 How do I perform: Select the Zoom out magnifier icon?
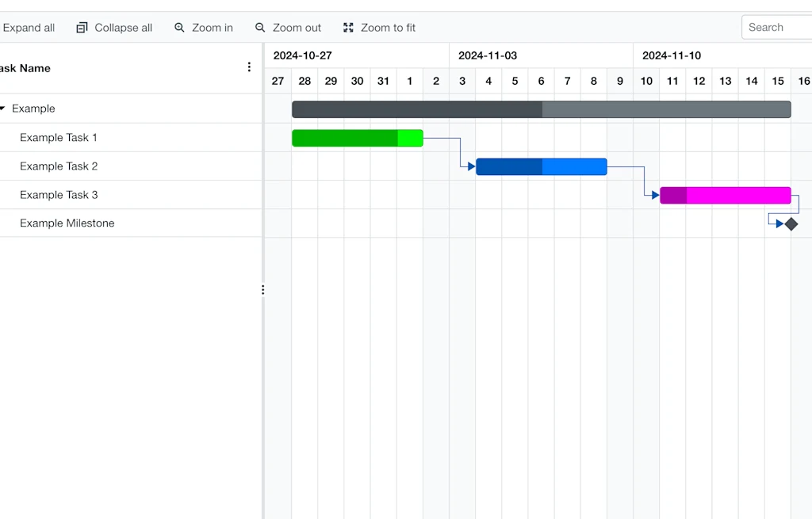(x=259, y=27)
